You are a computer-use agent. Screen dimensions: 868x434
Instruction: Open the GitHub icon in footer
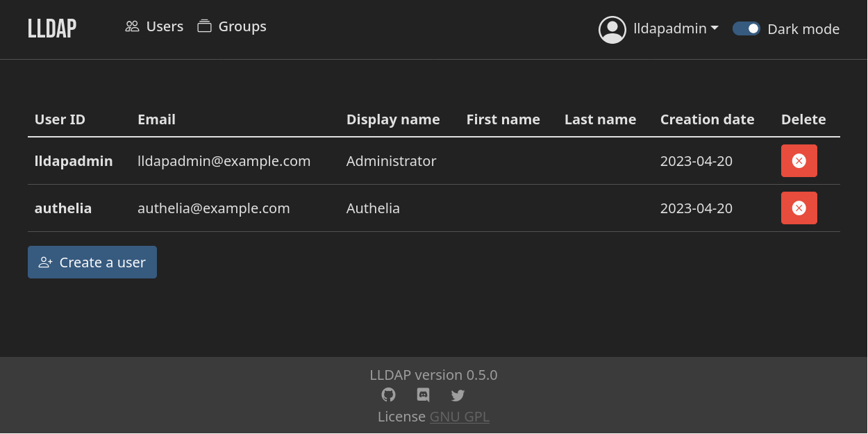(x=388, y=394)
